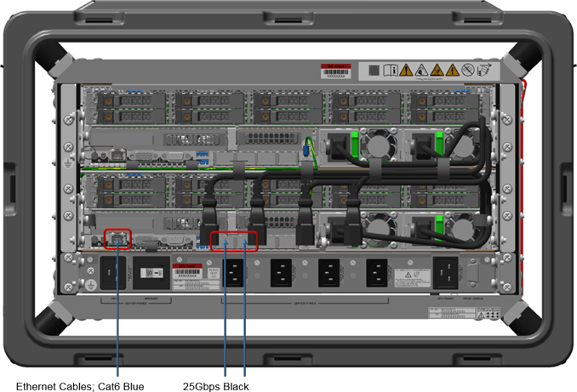Click the "Ethernet Cables; Cat6 Blue" caption

[80, 387]
